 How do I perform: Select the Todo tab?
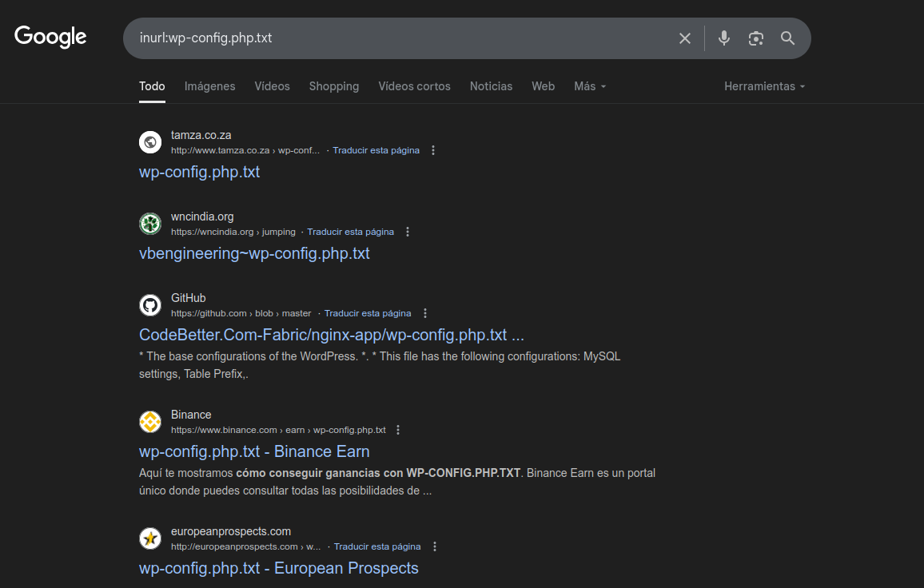(152, 86)
